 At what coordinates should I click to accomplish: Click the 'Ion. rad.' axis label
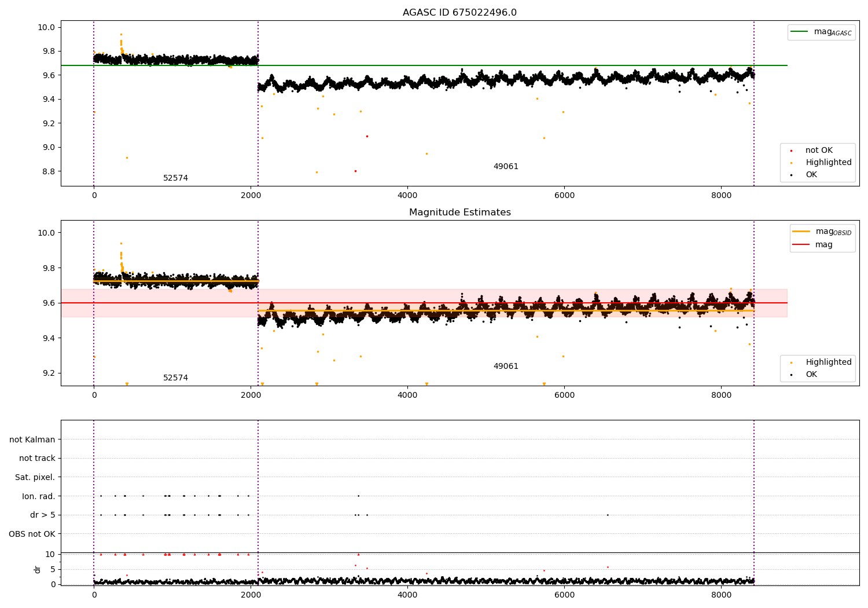(x=39, y=497)
